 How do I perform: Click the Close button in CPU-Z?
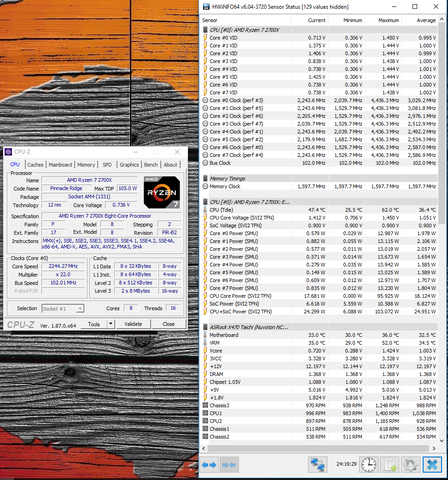168,324
